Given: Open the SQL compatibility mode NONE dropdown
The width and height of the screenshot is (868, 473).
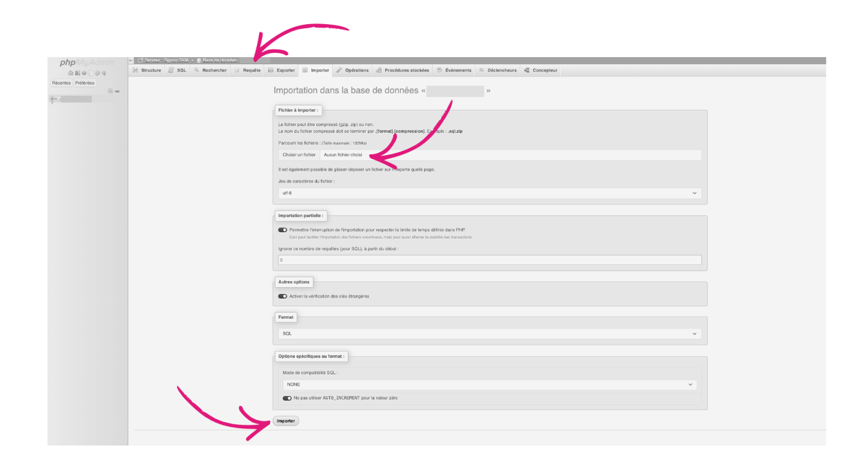Looking at the screenshot, I should tap(490, 385).
